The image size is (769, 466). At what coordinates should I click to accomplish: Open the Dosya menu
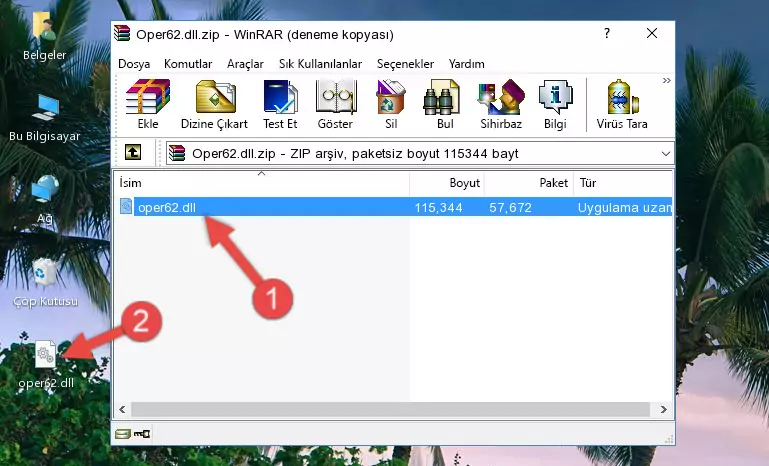[x=134, y=64]
